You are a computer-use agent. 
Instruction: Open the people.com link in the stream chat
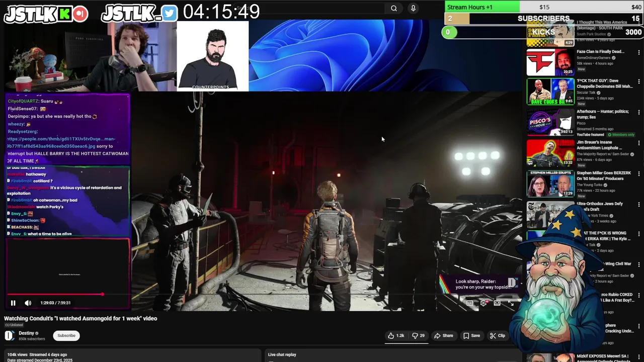[61, 142]
